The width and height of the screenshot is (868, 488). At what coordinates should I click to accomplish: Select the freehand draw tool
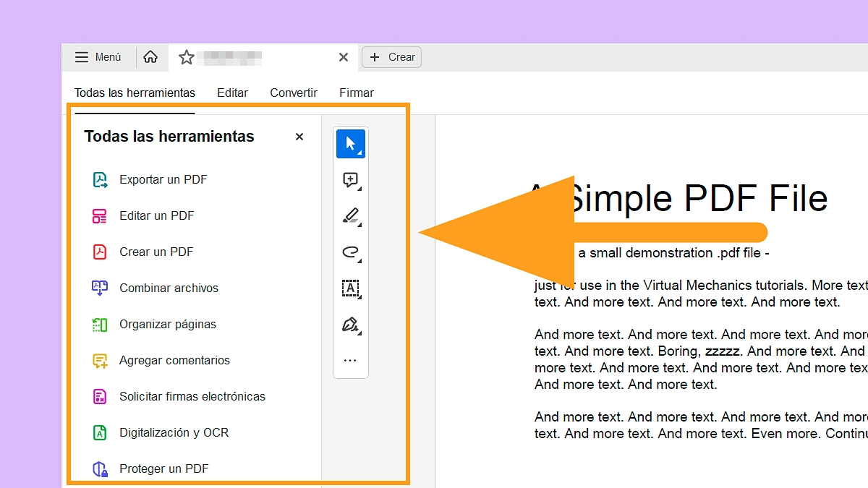coord(350,252)
